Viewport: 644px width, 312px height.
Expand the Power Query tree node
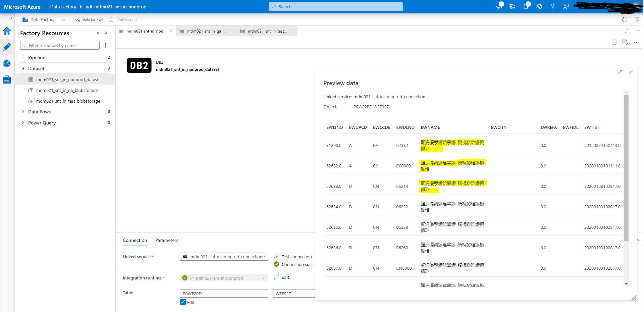pos(22,123)
